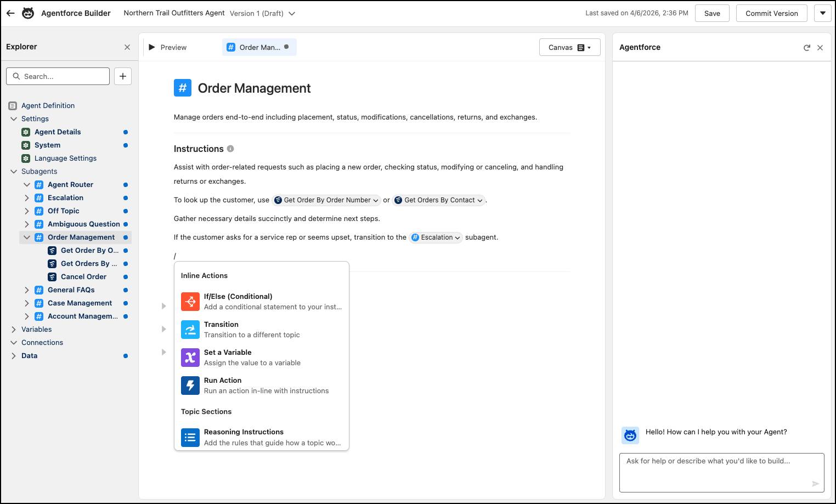Collapse the Subagents tree section
The image size is (836, 504).
point(14,171)
